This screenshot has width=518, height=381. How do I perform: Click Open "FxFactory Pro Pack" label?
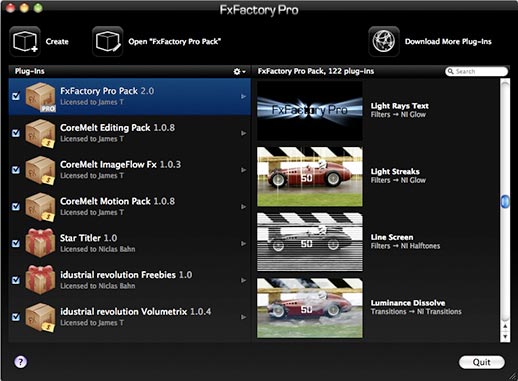point(175,42)
